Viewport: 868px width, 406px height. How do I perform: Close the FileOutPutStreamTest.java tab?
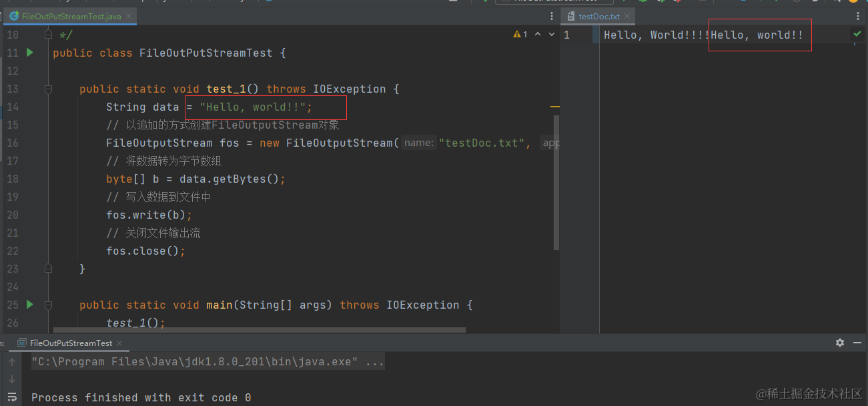129,16
